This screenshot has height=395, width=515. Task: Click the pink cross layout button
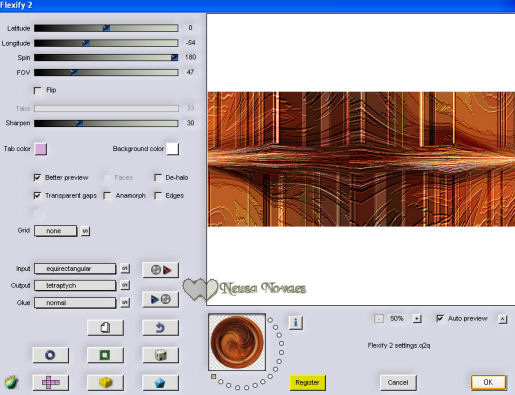tap(51, 382)
